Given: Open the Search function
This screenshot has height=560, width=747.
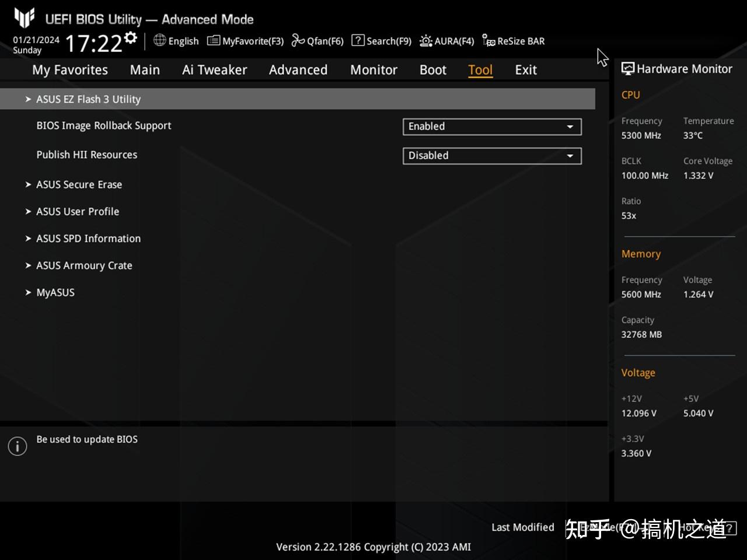Looking at the screenshot, I should coord(381,41).
